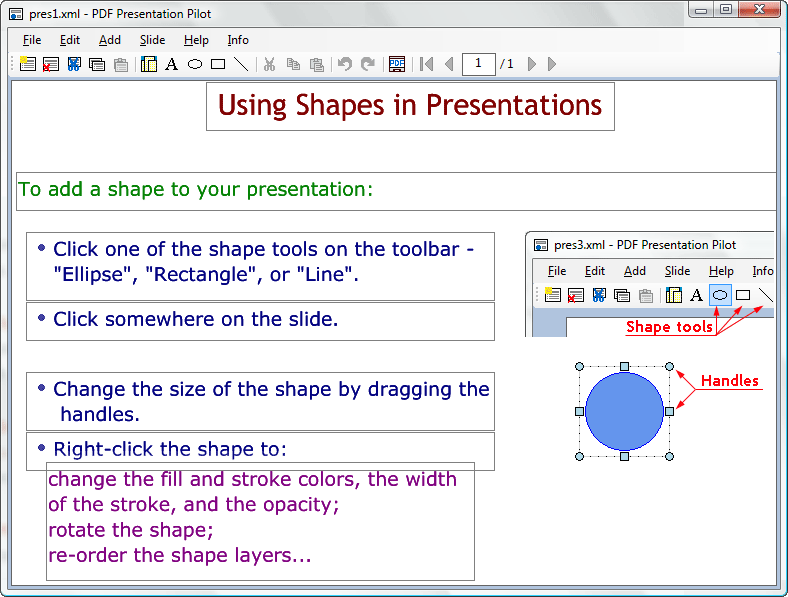
Task: Go to the previous slide arrow
Action: click(x=449, y=64)
